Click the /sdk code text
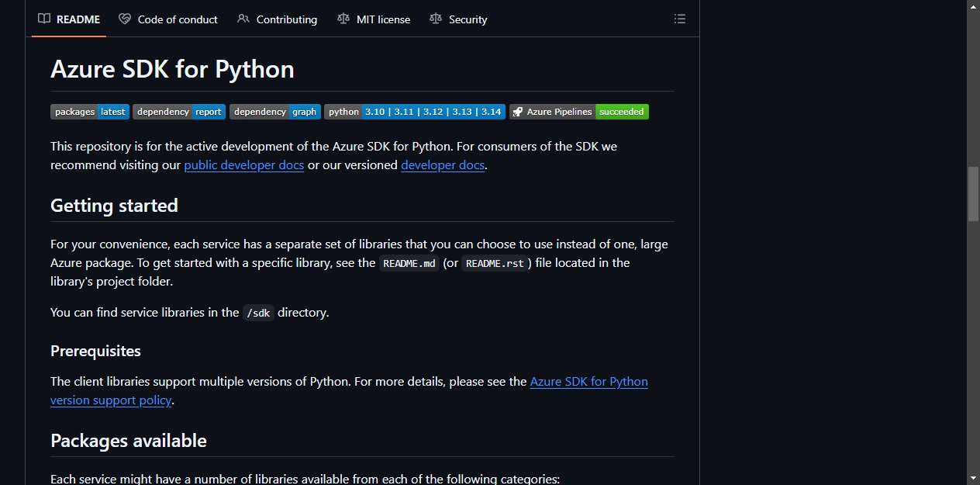The height and width of the screenshot is (485, 980). point(258,313)
